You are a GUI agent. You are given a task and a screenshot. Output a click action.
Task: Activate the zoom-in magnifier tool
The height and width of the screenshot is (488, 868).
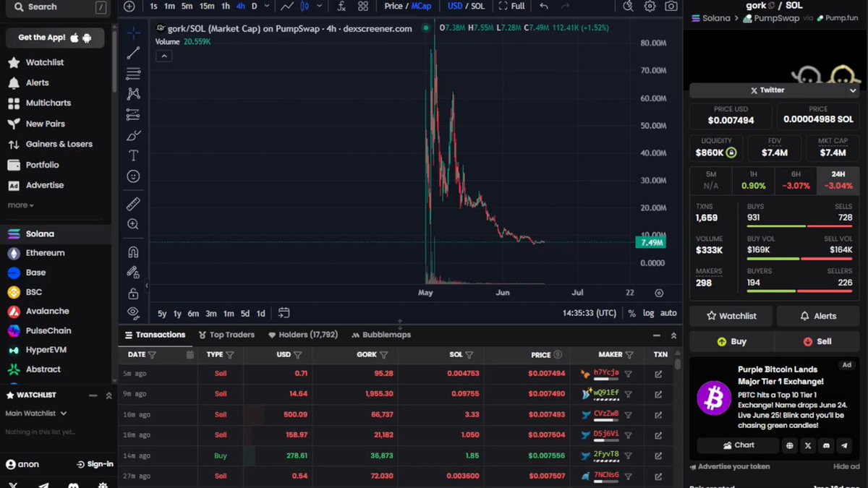[x=133, y=225]
